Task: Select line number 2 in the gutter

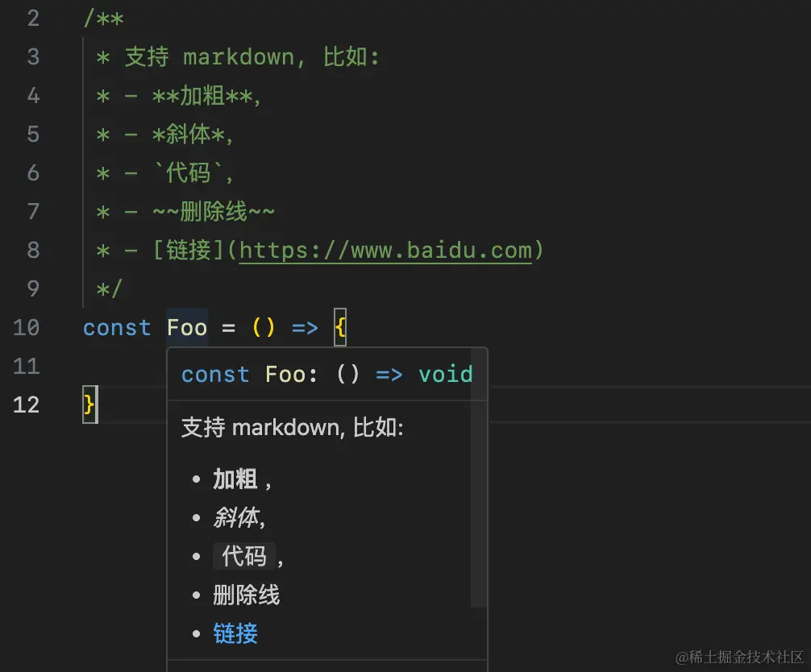Action: pos(33,18)
